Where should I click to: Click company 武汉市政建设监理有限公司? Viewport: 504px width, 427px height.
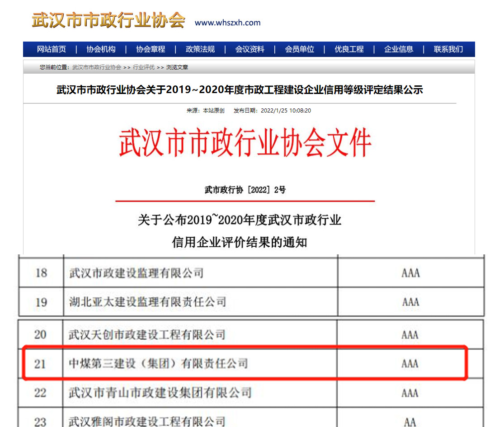tap(137, 273)
